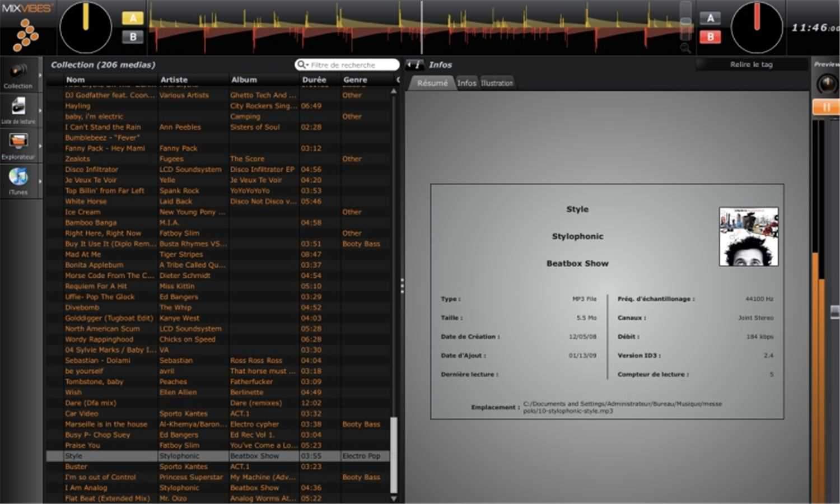Select the track 'Je Veux Te Voir'
Screen dimensions: 840x504
(x=218, y=180)
